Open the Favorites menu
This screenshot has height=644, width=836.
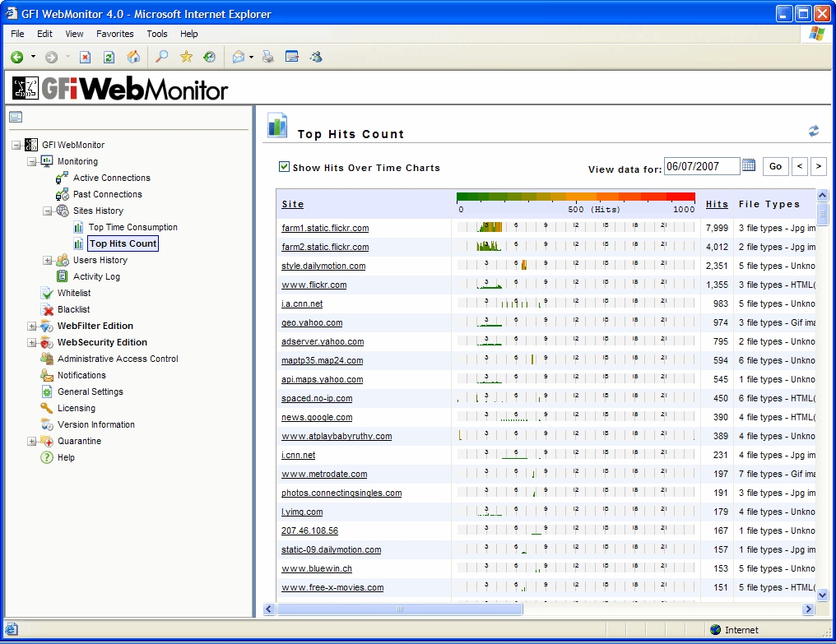pyautogui.click(x=114, y=34)
